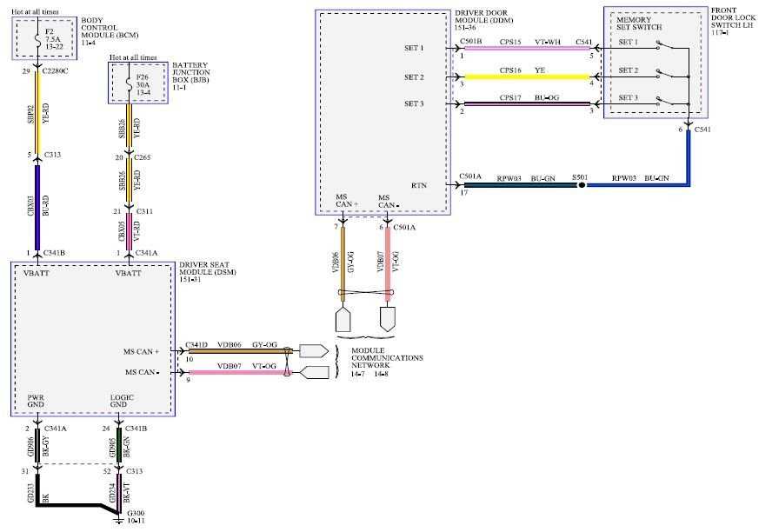Click the C341D connector label
This screenshot has height=532, width=772.
coord(196,345)
